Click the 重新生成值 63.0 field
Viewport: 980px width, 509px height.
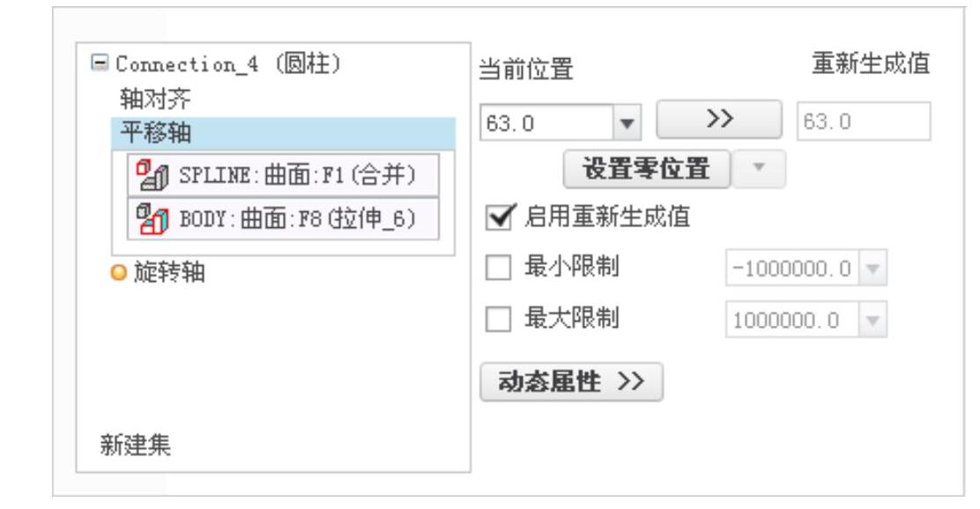point(863,122)
